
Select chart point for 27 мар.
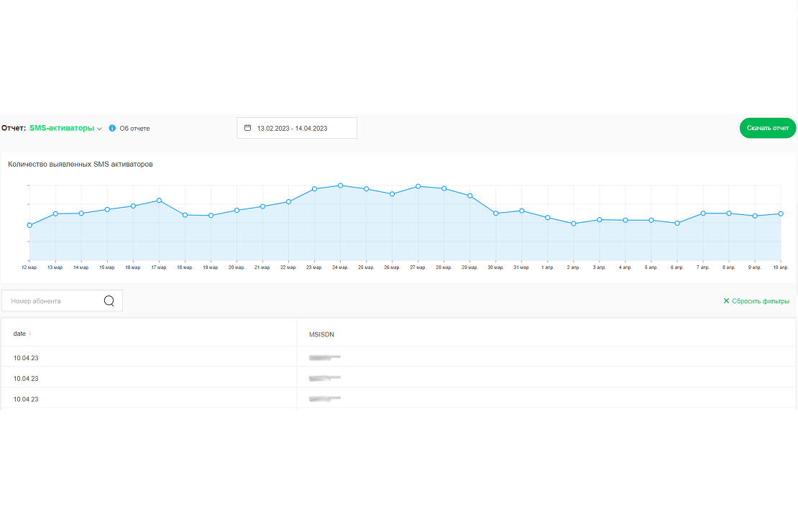click(418, 186)
